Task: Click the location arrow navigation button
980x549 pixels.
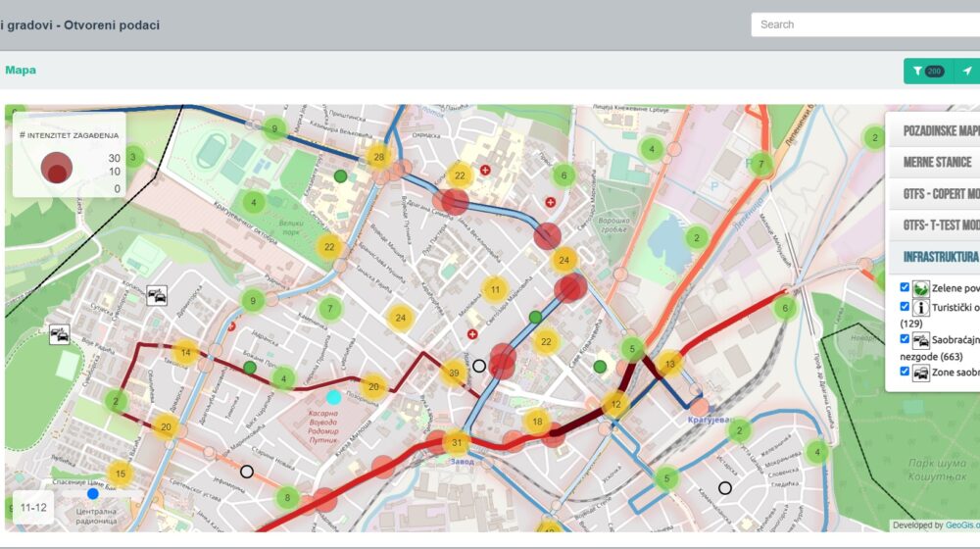Action: 967,71
